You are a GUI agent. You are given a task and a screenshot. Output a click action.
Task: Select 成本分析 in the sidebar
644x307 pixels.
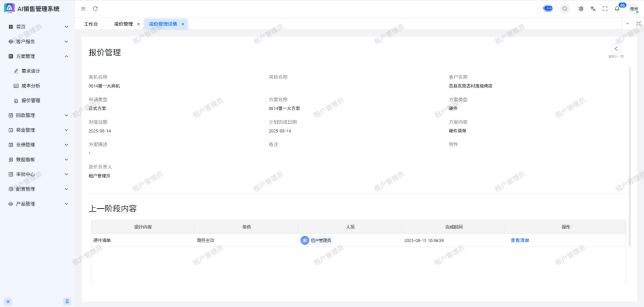(31, 85)
